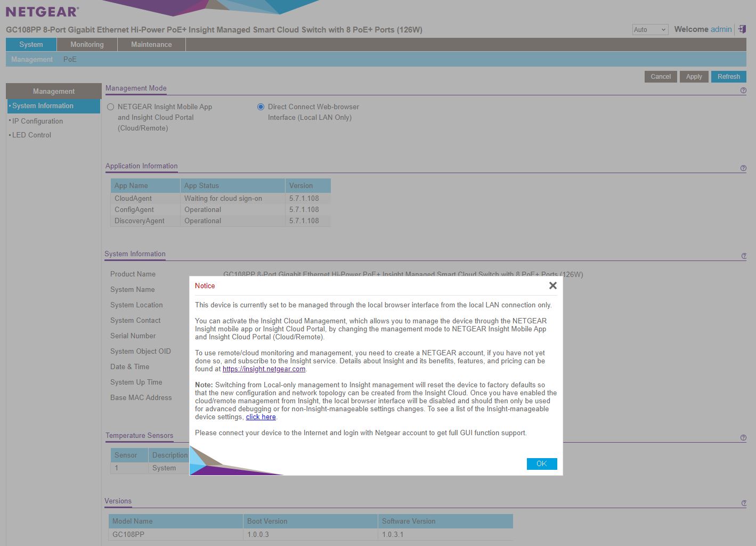Click the DiscoveryAgent app name cell
This screenshot has width=756, height=546.
pyautogui.click(x=145, y=221)
